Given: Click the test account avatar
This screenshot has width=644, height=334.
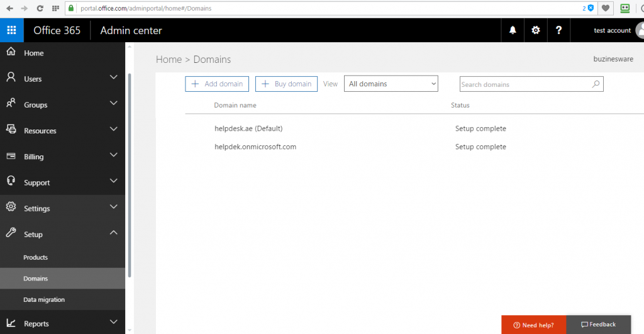Looking at the screenshot, I should point(640,30).
